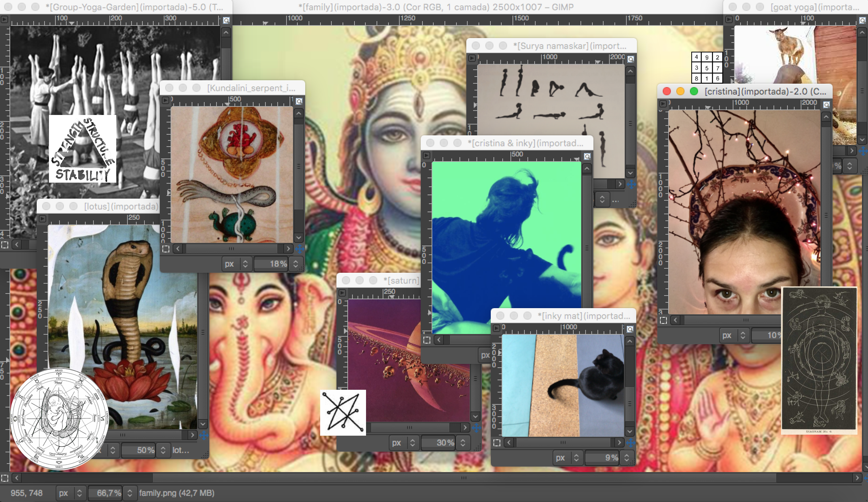Image resolution: width=868 pixels, height=502 pixels.
Task: Open the 30% zoom dropdown in saturn window
Action: [x=463, y=443]
